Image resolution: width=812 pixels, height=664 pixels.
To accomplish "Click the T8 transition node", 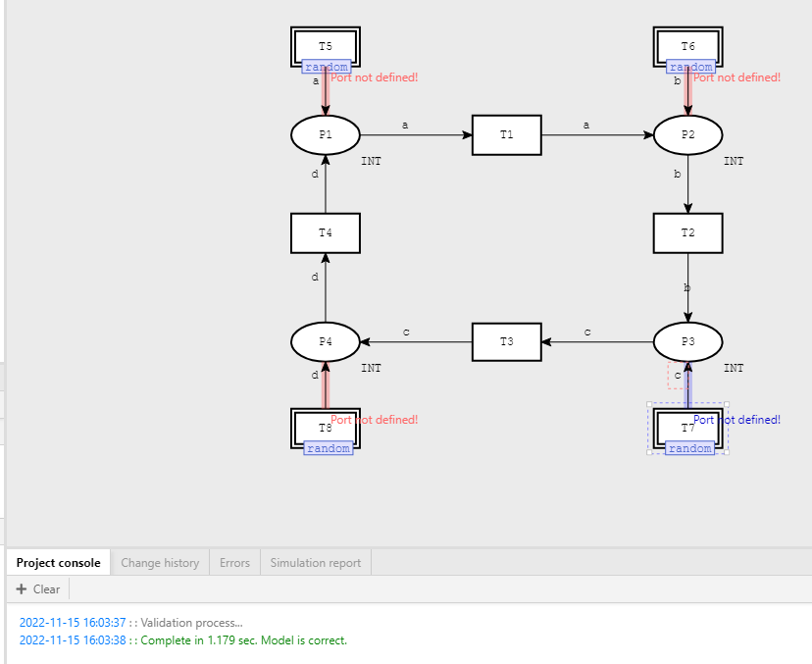I will click(x=325, y=429).
